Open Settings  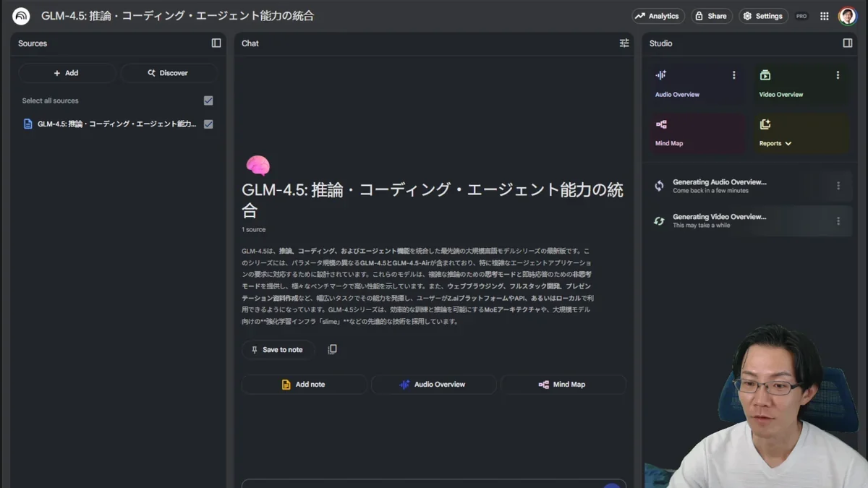point(763,16)
